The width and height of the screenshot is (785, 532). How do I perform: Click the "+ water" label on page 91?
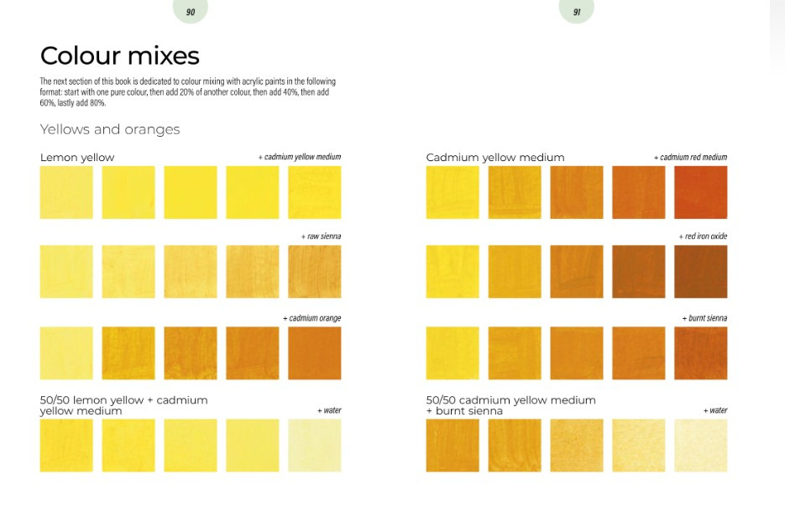(x=715, y=410)
